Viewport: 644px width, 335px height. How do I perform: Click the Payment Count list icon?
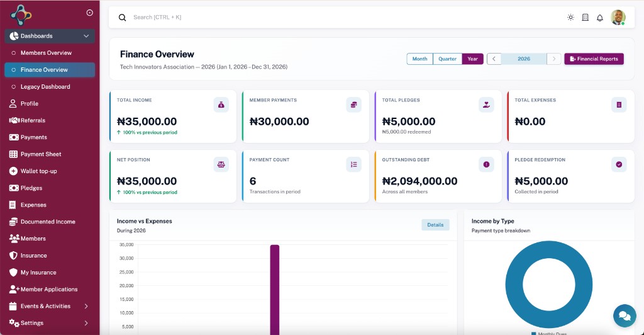click(x=353, y=164)
